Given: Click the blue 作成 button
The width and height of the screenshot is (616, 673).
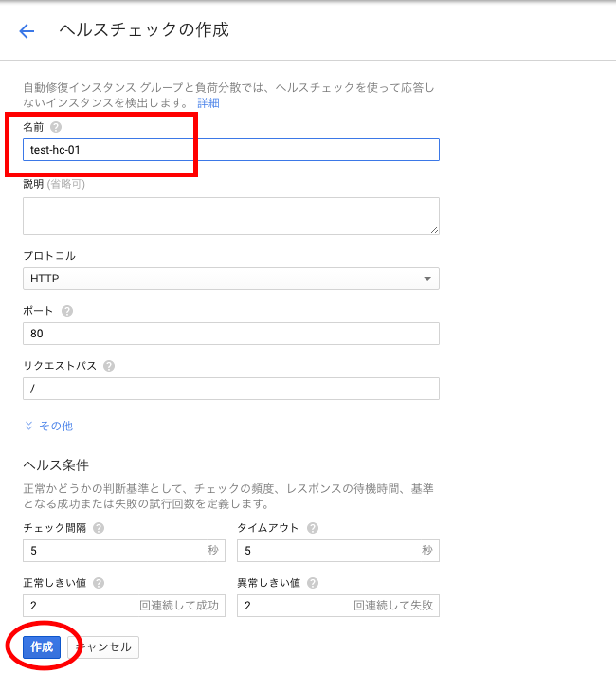Looking at the screenshot, I should 42,646.
